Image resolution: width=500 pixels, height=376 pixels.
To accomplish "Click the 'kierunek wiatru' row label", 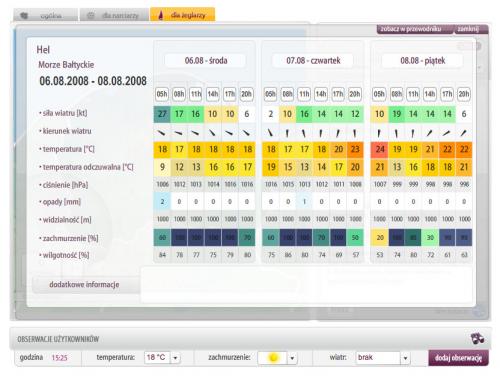I will coord(66,131).
